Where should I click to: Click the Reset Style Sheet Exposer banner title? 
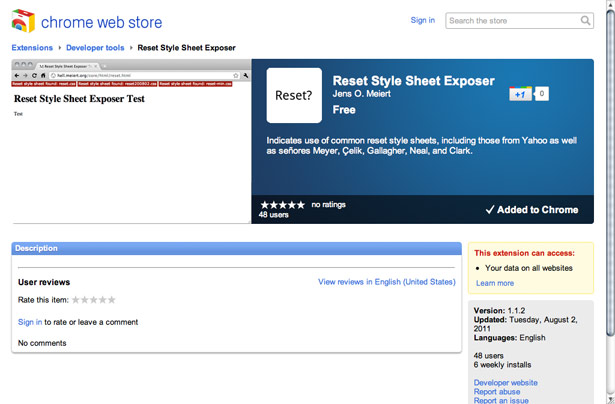[x=413, y=81]
